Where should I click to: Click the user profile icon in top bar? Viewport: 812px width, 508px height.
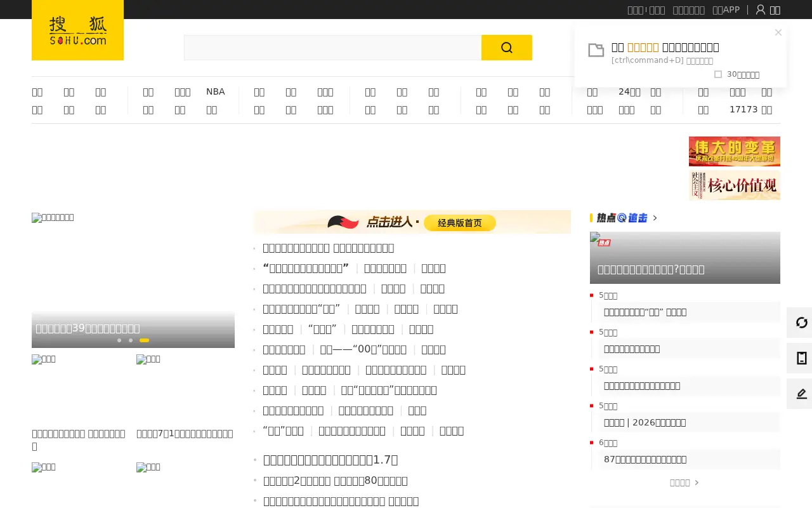click(761, 10)
